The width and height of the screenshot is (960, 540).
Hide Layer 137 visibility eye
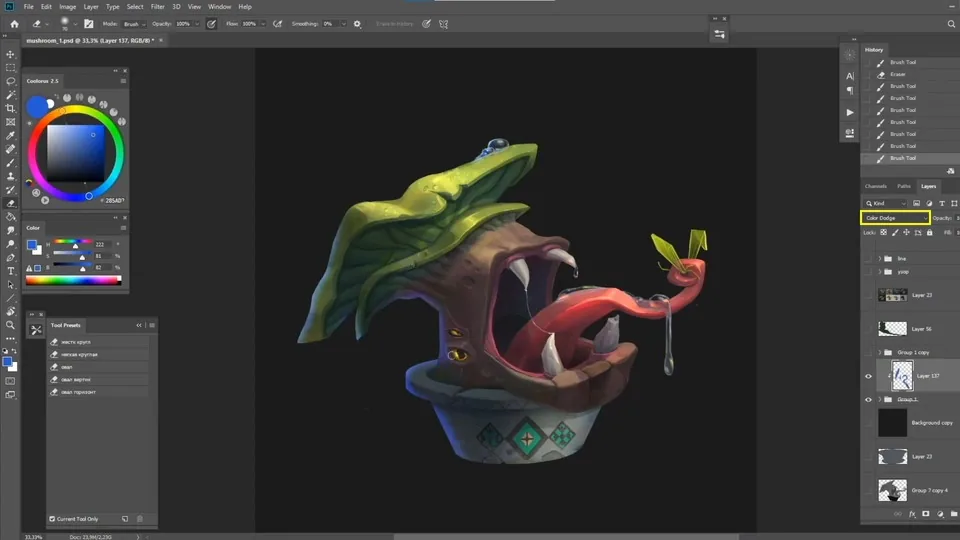(x=868, y=377)
